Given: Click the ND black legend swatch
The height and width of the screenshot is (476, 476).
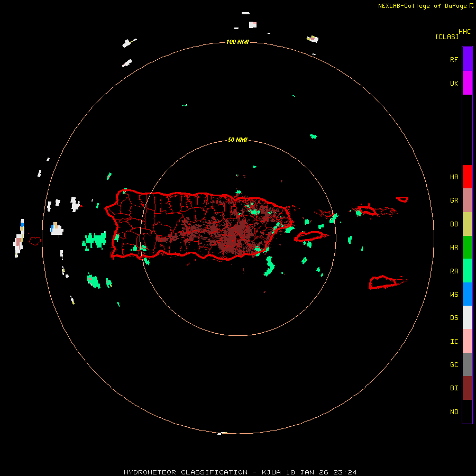Looking at the screenshot, I should click(467, 411).
